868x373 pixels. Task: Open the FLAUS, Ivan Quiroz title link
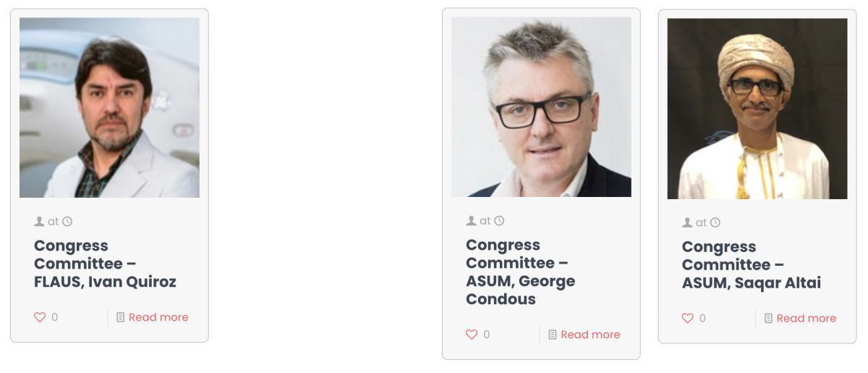click(x=105, y=264)
